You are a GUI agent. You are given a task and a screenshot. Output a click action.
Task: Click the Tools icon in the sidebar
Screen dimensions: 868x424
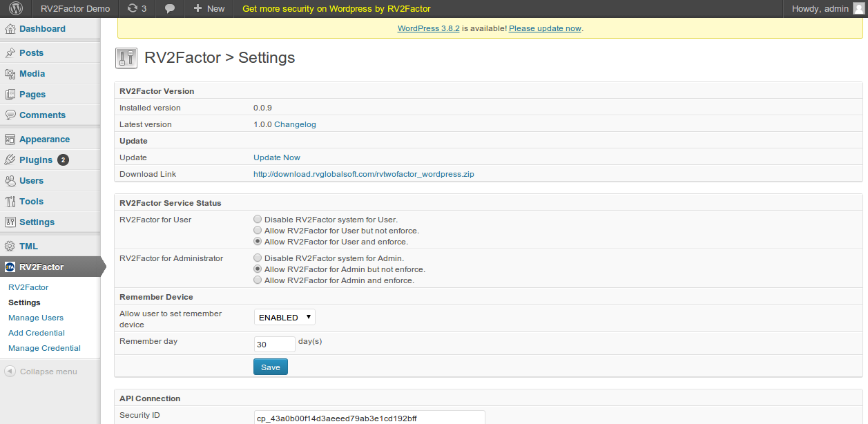[10, 202]
